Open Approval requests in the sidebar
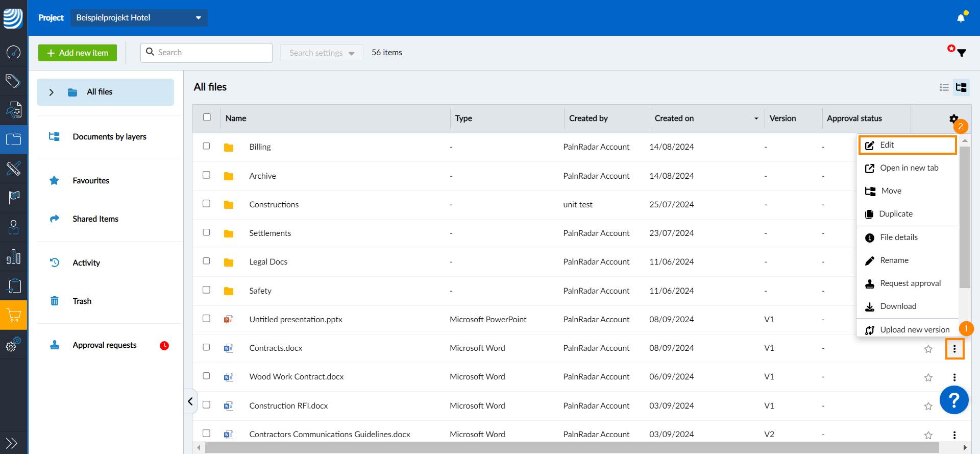The height and width of the screenshot is (454, 980). pyautogui.click(x=105, y=345)
